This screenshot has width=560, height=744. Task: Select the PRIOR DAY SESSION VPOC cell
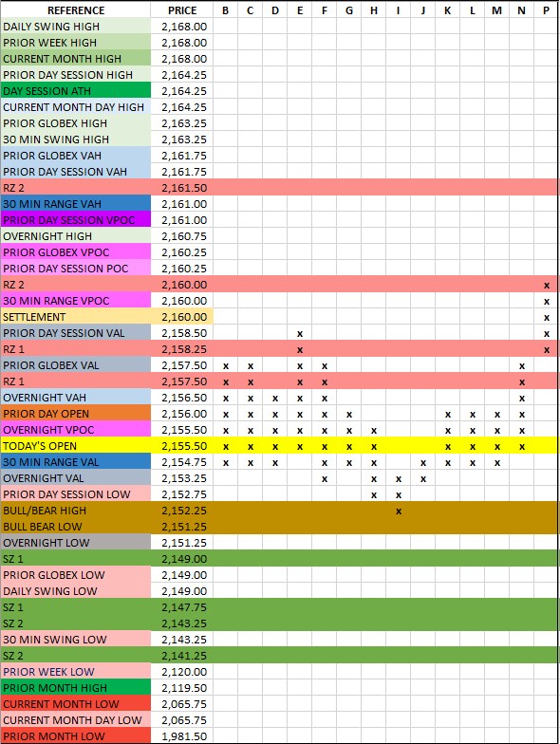point(76,220)
